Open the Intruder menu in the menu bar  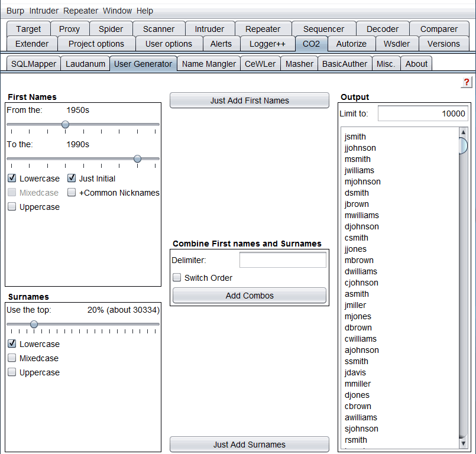pos(44,11)
